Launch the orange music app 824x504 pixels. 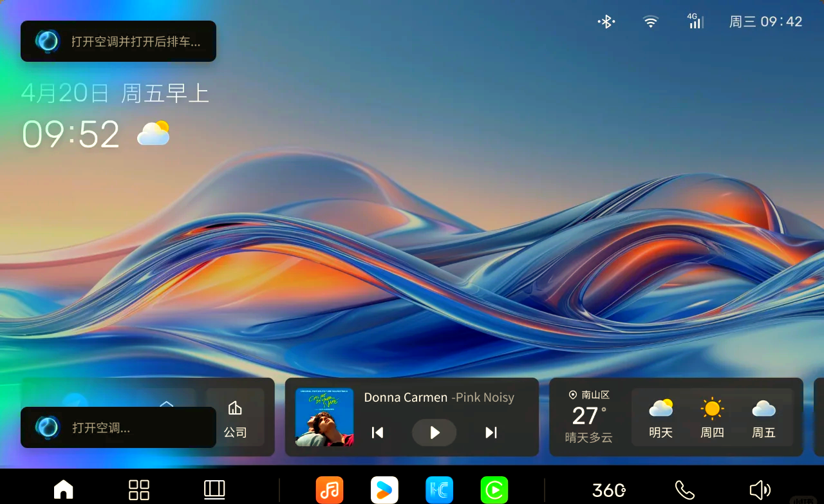click(330, 490)
